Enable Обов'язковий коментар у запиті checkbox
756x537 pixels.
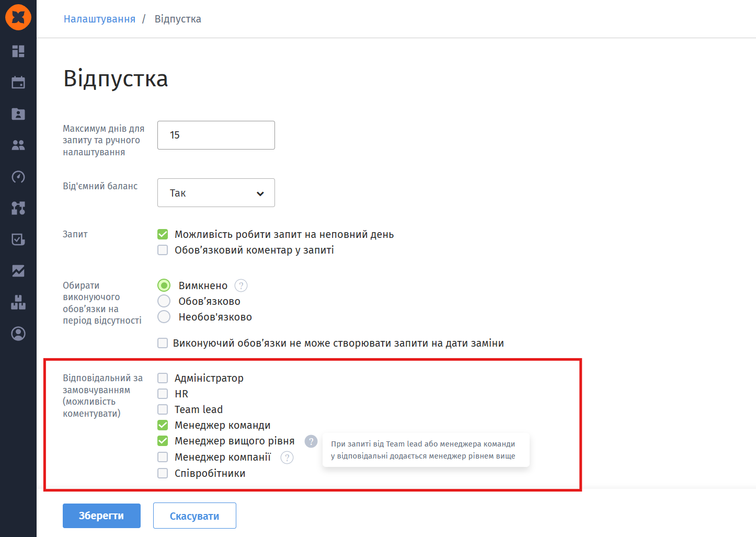pyautogui.click(x=163, y=250)
